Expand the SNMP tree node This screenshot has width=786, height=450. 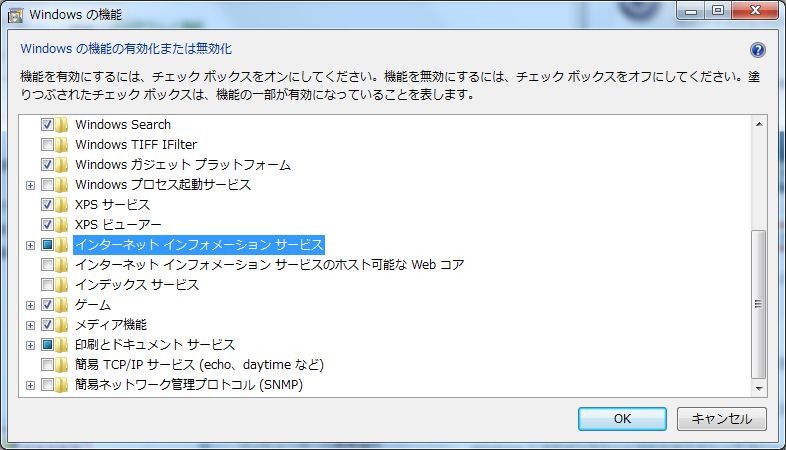click(x=31, y=386)
